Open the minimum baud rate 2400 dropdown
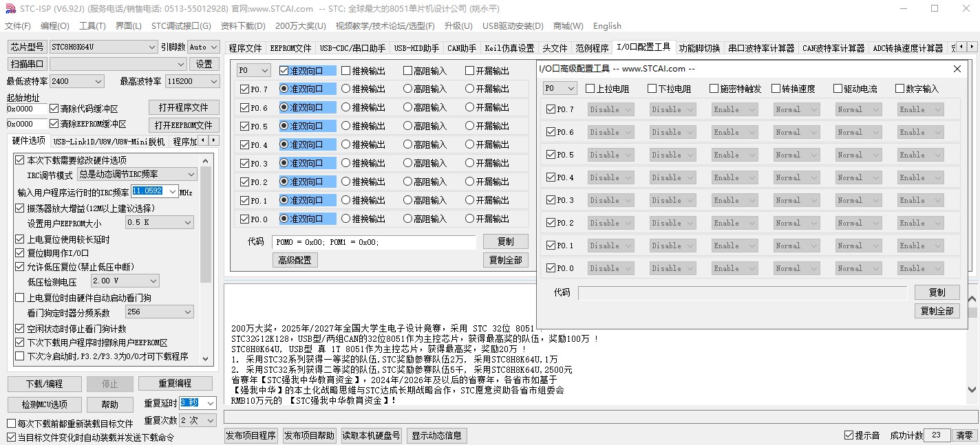980x445 pixels. point(76,81)
